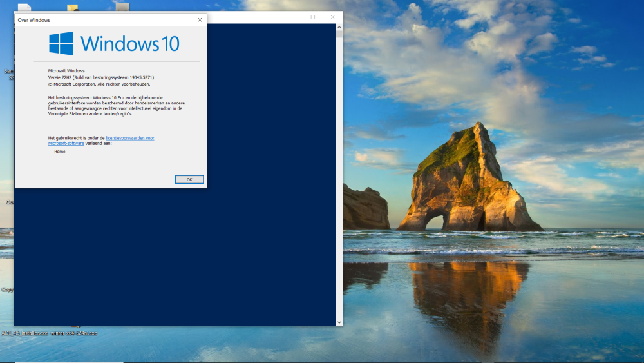Click the console vertical scrollbar thumb

click(x=339, y=35)
